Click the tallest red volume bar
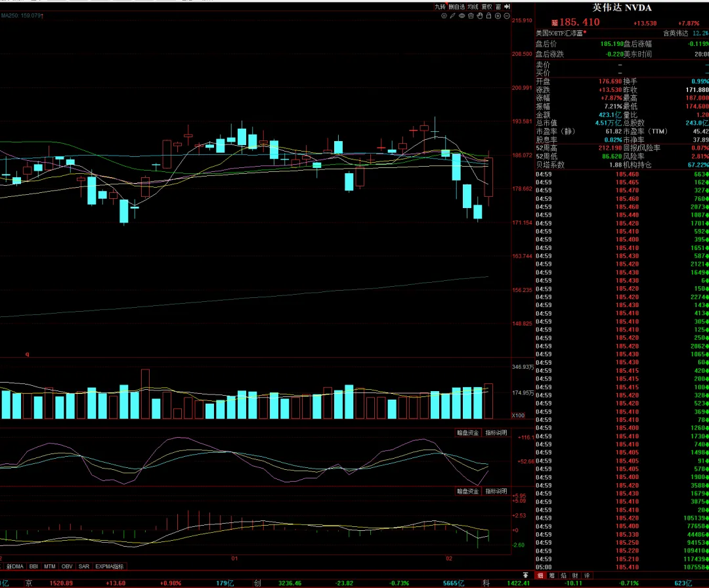The image size is (709, 588). click(x=145, y=394)
